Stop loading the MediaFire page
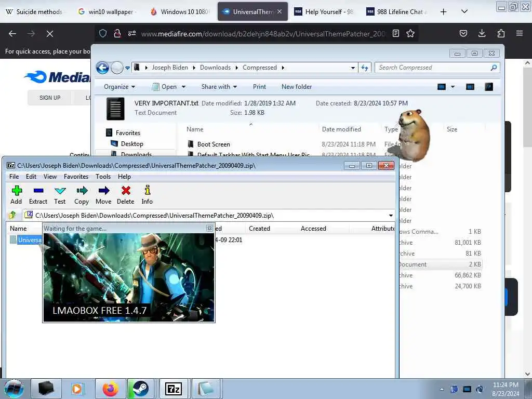Viewport: 532px width, 399px height. (49, 34)
